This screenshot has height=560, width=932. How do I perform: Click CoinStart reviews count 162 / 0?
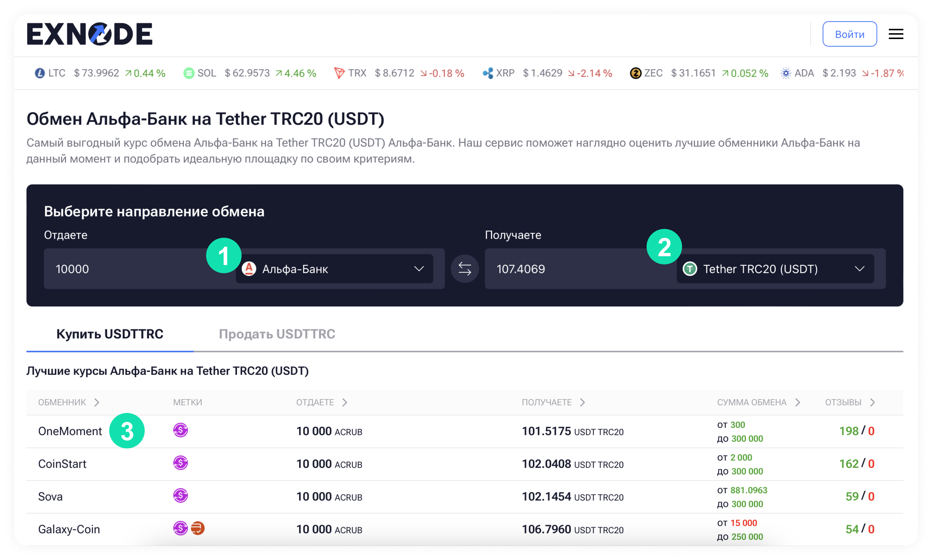[857, 464]
